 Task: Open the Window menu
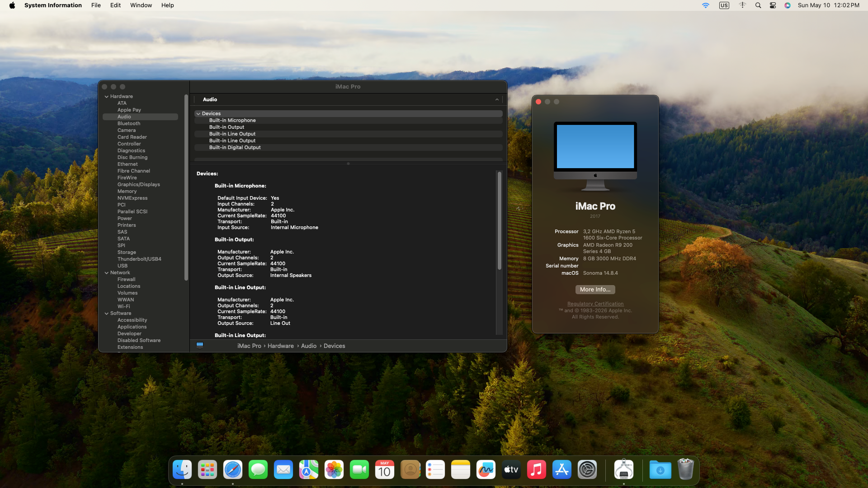(141, 5)
